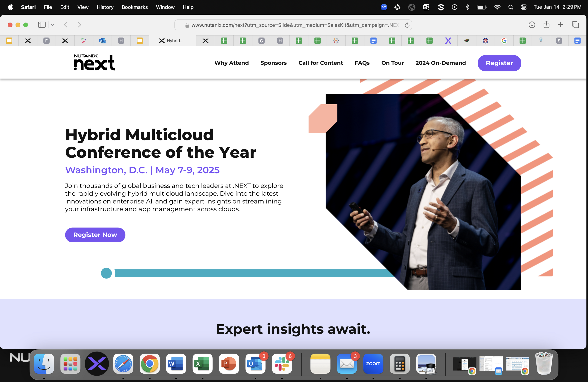Switch to the Outlook tab
Viewport: 588px width, 382px height.
click(x=103, y=41)
